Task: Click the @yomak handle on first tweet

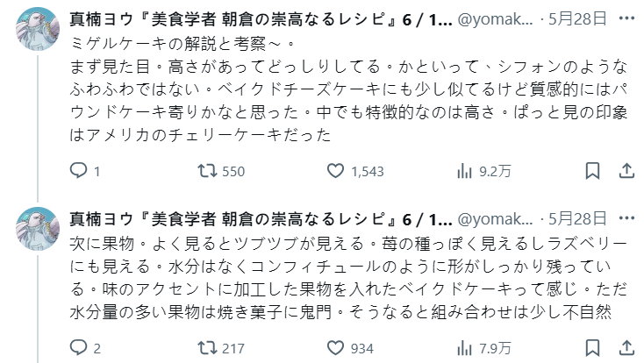Action: [496, 18]
